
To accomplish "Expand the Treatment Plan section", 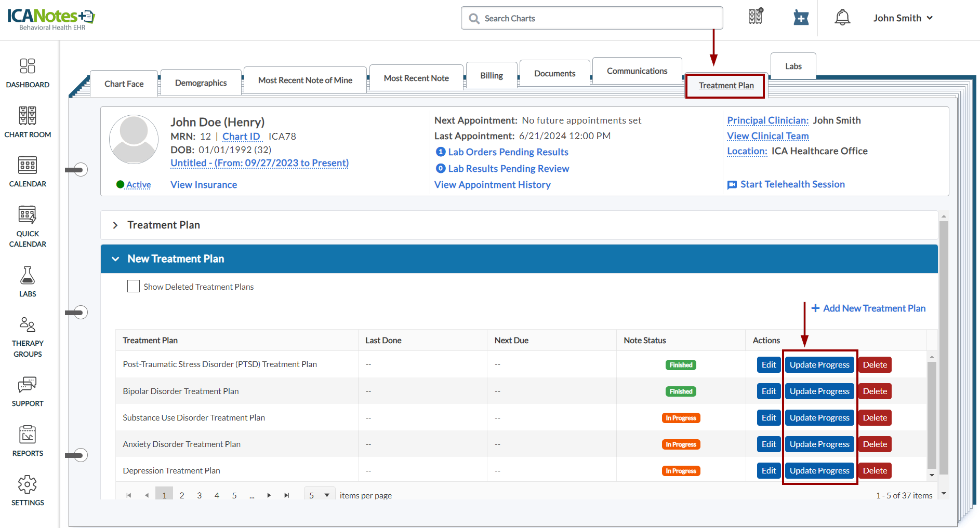I will 115,225.
